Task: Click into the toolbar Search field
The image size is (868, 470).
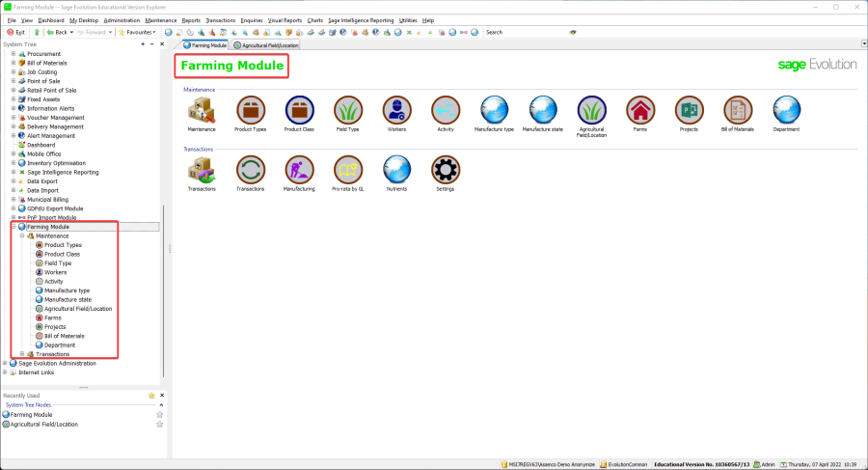Action: (526, 32)
